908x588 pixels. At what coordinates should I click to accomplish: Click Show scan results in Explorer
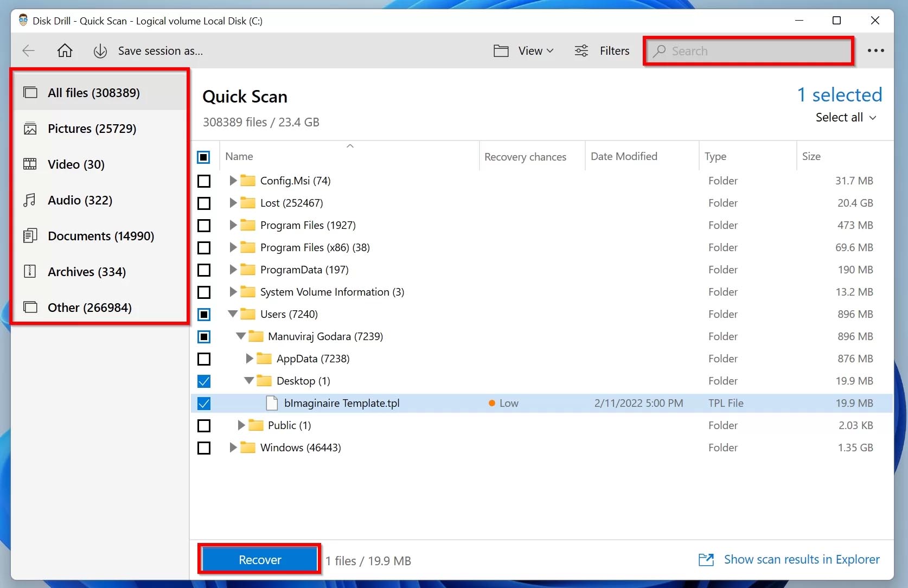click(x=802, y=559)
